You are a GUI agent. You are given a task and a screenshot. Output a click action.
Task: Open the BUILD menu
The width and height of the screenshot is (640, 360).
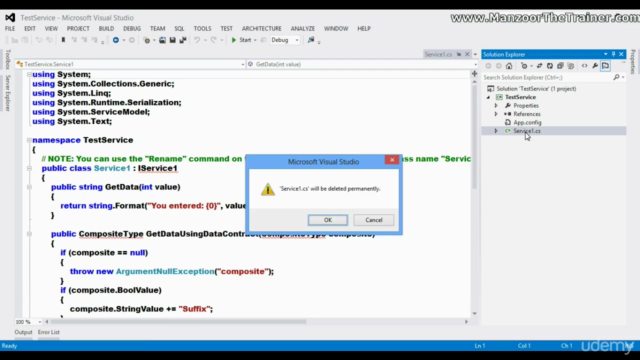click(x=106, y=29)
